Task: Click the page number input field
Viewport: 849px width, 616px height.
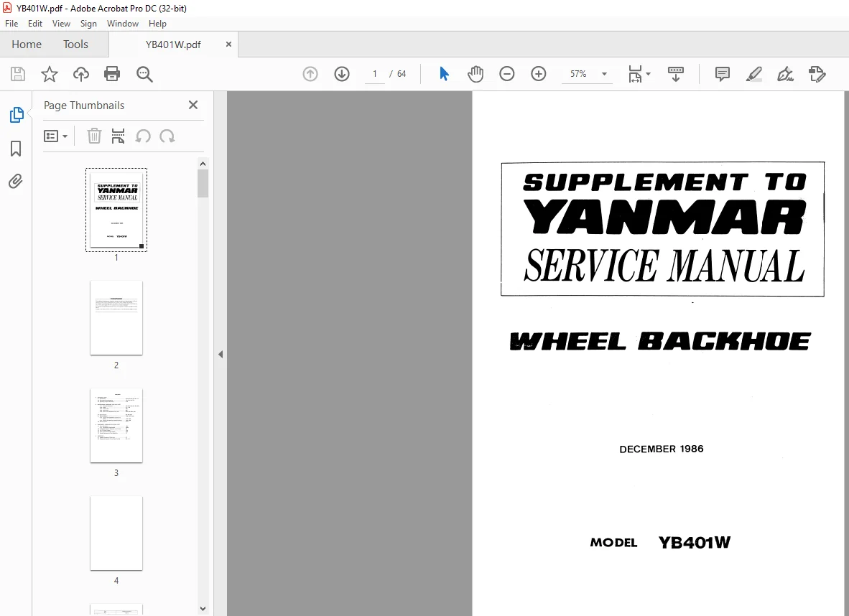Action: [375, 74]
